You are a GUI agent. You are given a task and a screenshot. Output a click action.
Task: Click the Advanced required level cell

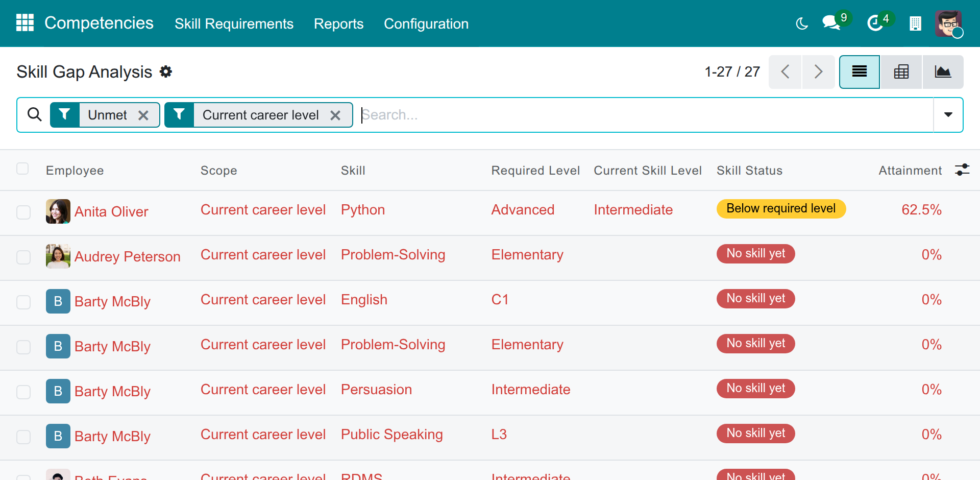523,210
